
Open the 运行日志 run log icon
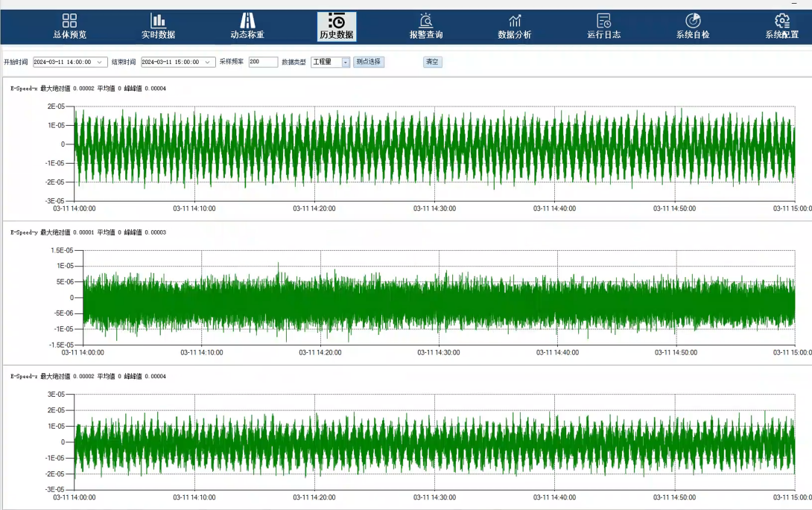pyautogui.click(x=603, y=21)
